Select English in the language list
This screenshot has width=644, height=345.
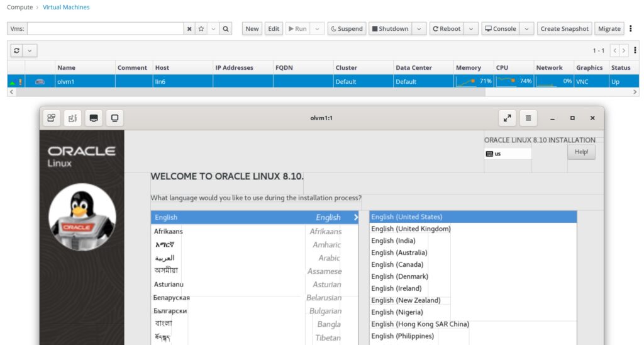coord(255,217)
